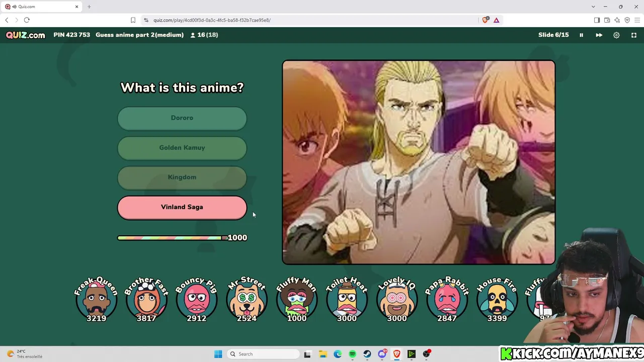This screenshot has height=362, width=644.
Task: Pause the quiz slide
Action: pyautogui.click(x=581, y=35)
